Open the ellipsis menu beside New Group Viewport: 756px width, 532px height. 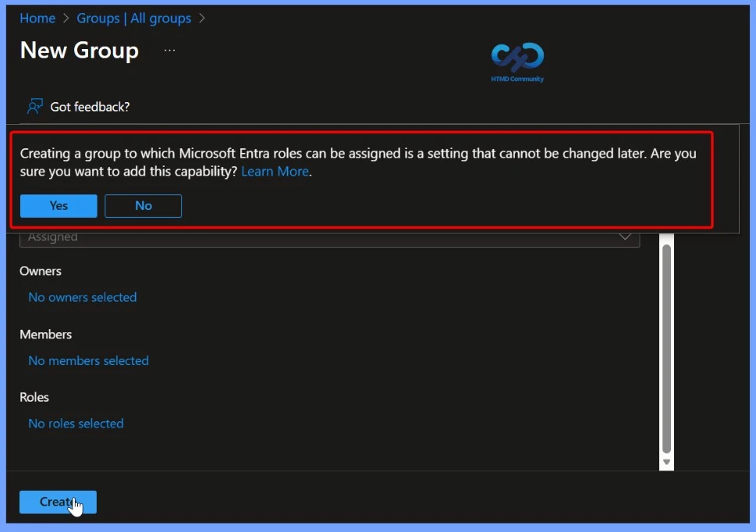pyautogui.click(x=169, y=51)
